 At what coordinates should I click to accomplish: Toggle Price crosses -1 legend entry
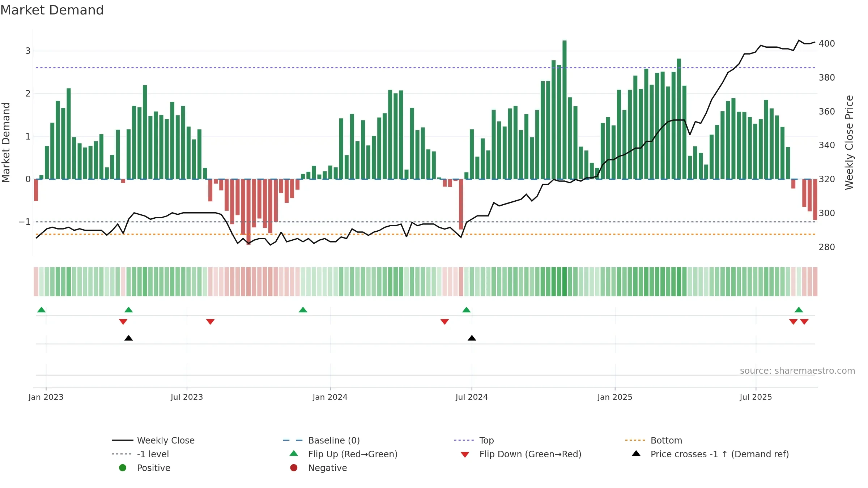pyautogui.click(x=710, y=454)
